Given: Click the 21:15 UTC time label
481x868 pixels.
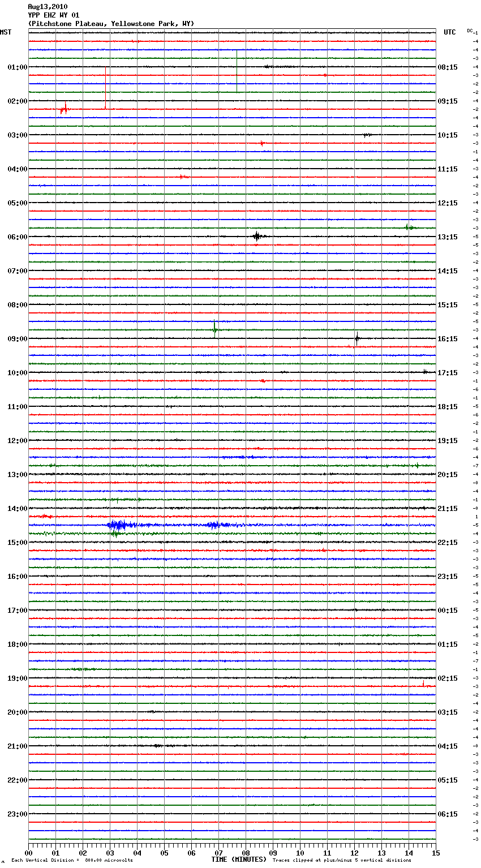Looking at the screenshot, I should [x=448, y=509].
